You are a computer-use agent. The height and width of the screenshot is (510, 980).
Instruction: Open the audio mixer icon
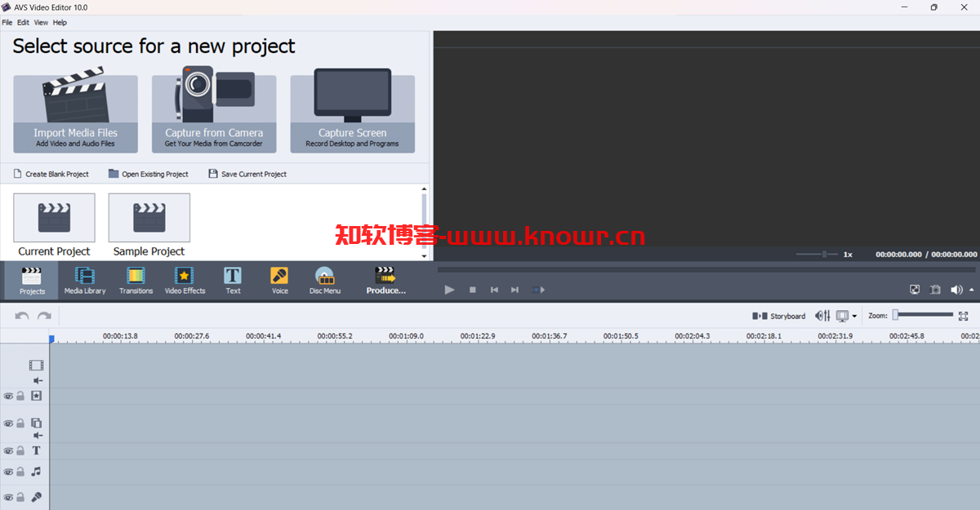[823, 316]
